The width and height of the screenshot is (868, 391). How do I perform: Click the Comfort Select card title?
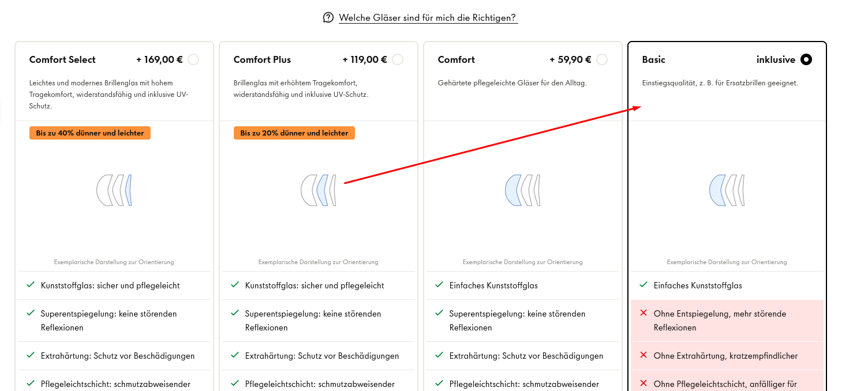[x=62, y=59]
